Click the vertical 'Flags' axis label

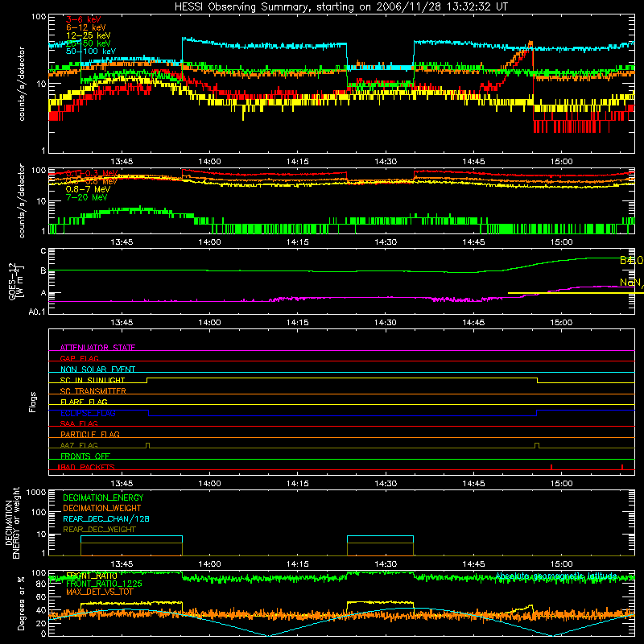[33, 402]
